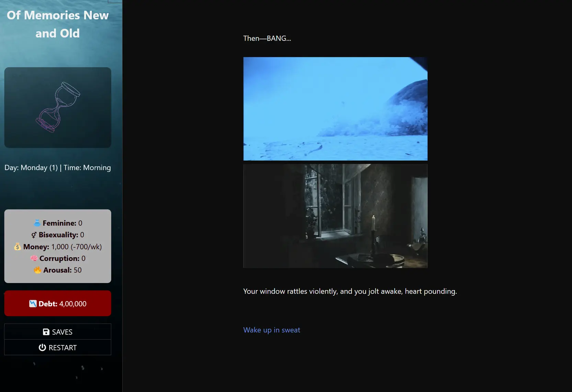Image resolution: width=572 pixels, height=392 pixels.
Task: Collapse the sidebar using the top toggle
Action: 115,1
